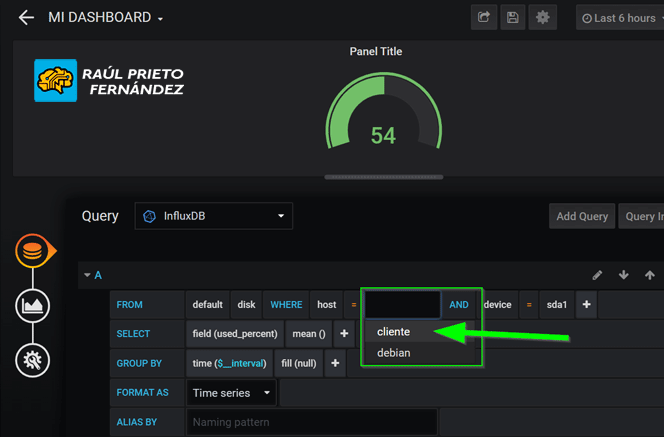Open the Time series format dropdown
Viewport: 664px width, 437px height.
232,393
